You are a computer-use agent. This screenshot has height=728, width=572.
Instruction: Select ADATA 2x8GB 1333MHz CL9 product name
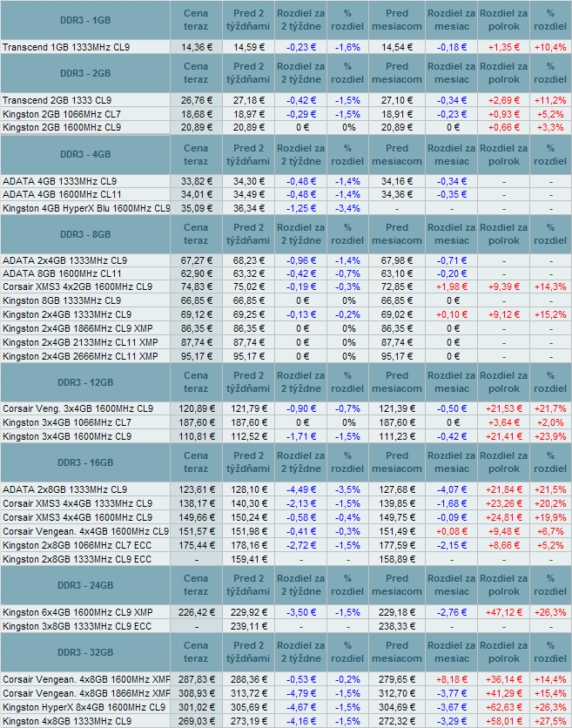64,489
